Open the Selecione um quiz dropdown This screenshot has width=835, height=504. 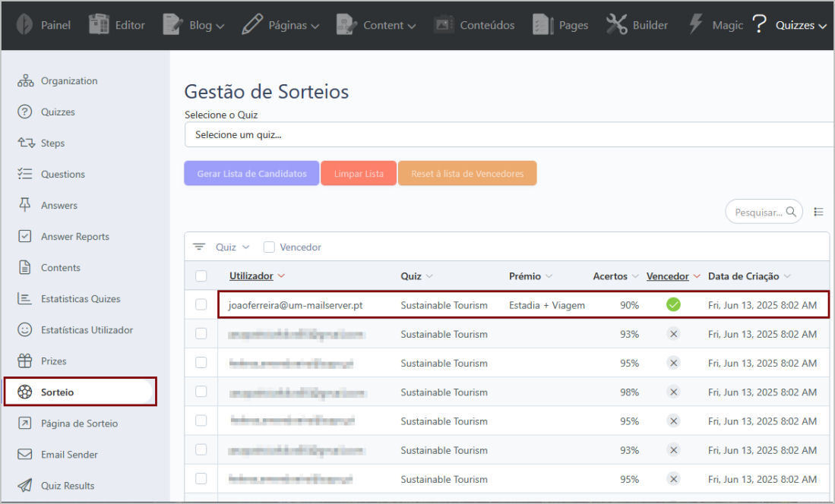click(509, 134)
